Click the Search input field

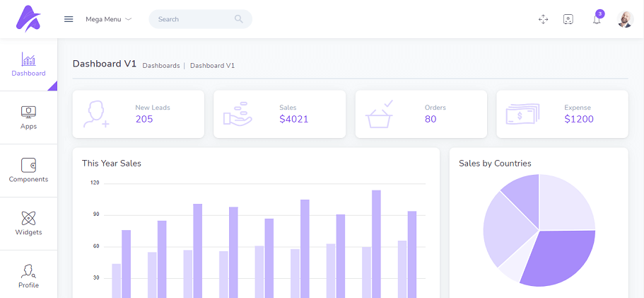coord(201,19)
